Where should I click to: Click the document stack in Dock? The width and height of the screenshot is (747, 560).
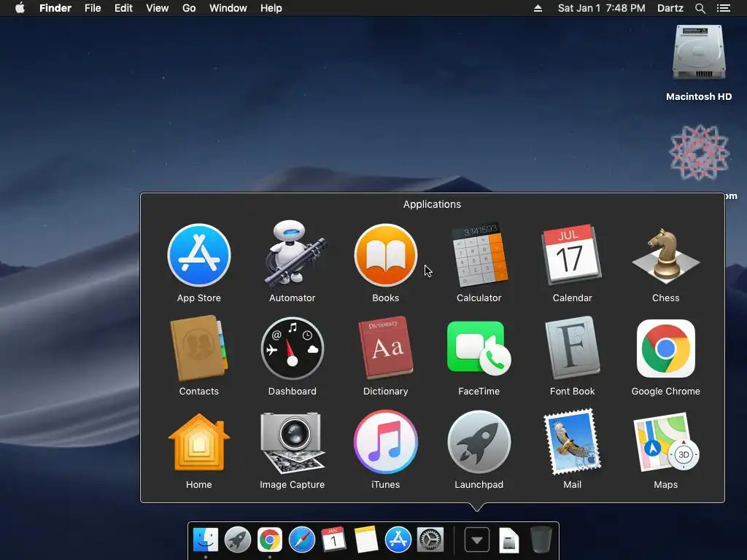tap(508, 540)
